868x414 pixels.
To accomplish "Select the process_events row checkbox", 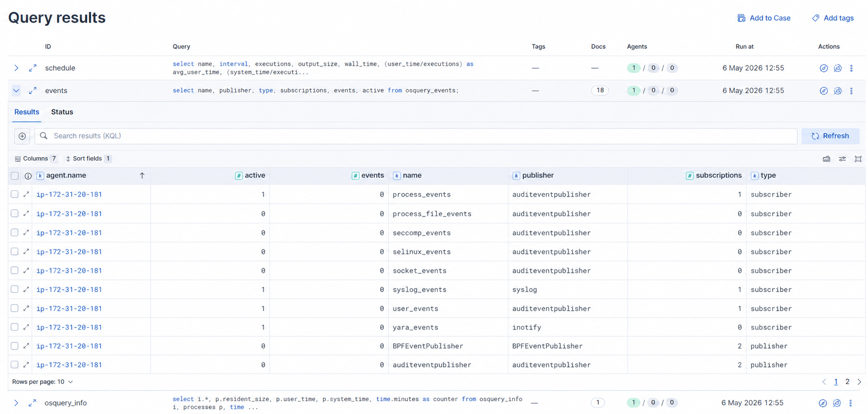I will (15, 195).
